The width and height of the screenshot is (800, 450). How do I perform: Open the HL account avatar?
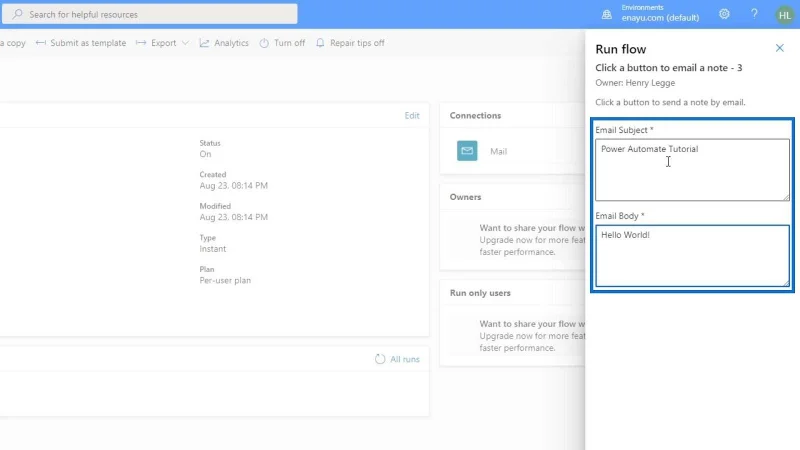pos(785,15)
